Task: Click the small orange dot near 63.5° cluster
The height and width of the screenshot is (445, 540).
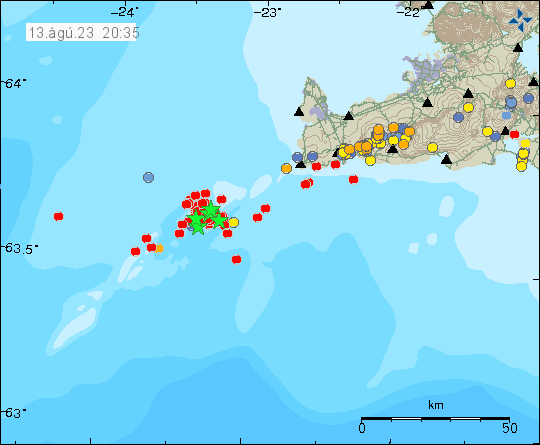Action: (x=159, y=248)
